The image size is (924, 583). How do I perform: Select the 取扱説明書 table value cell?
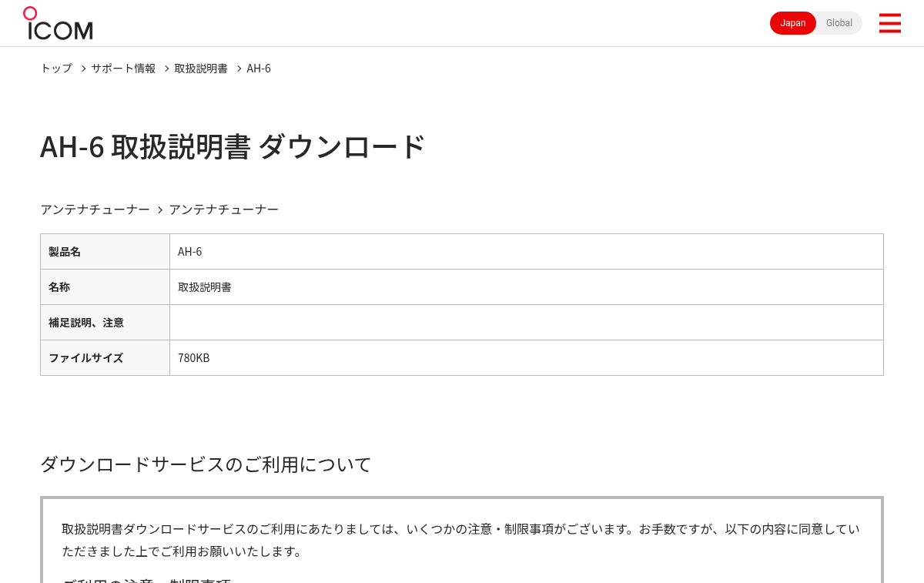(527, 287)
